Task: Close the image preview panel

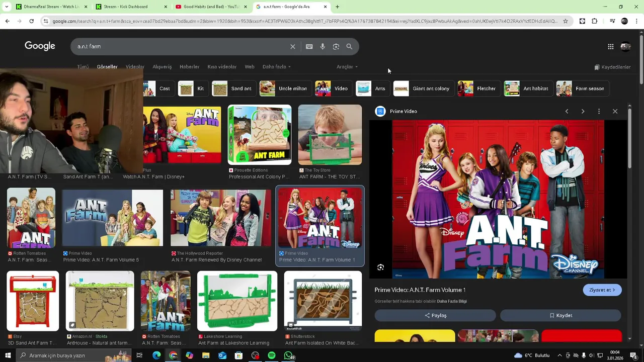Action: (x=615, y=111)
